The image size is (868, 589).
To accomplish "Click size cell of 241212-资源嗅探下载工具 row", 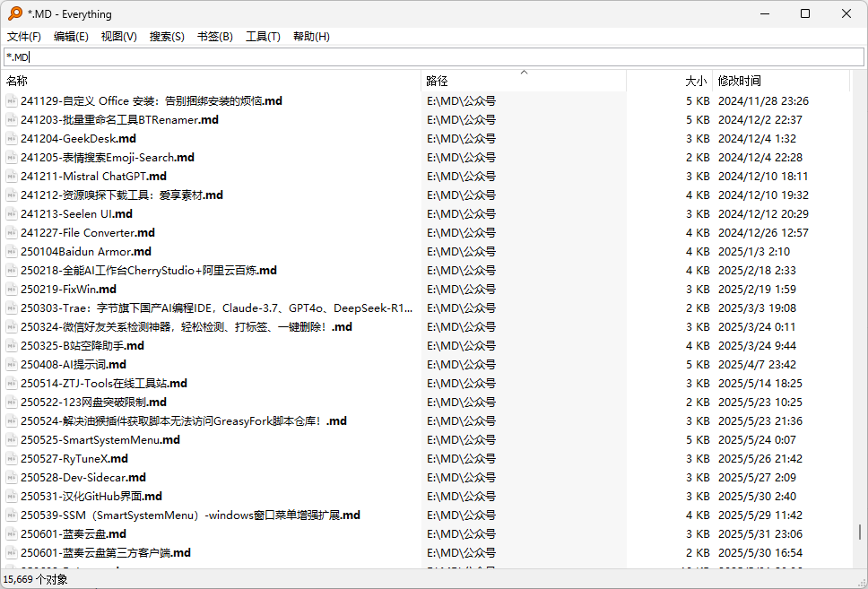I will (698, 195).
